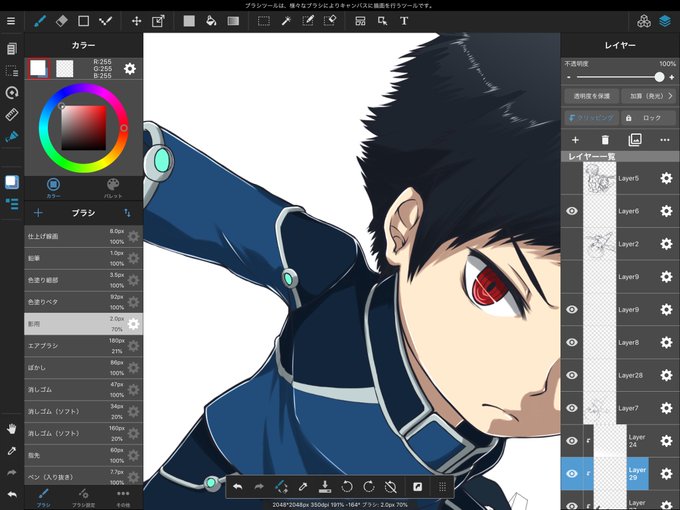Select the Move tool arrows icon

(x=137, y=21)
